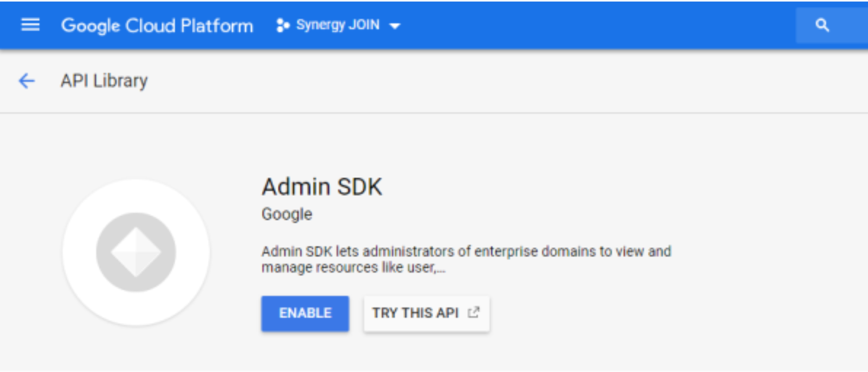Click the TRY THIS API button

point(427,313)
